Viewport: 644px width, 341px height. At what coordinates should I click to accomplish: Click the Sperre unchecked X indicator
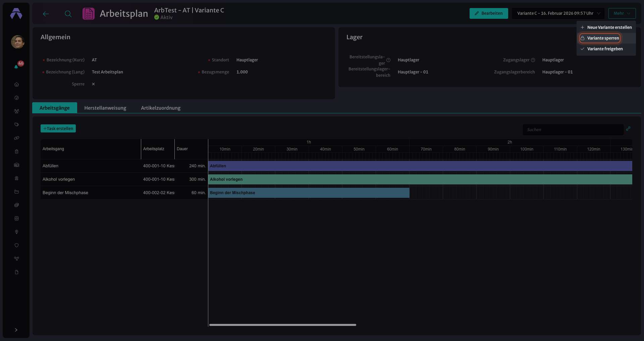coord(93,84)
